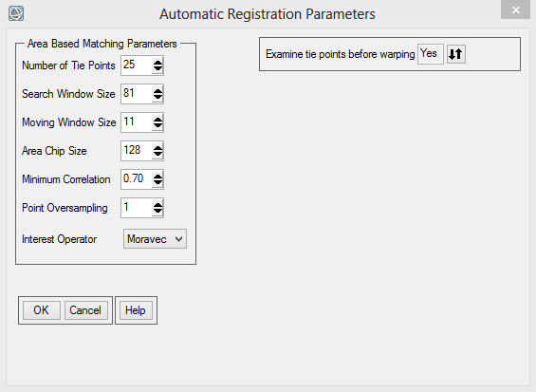The image size is (536, 392).
Task: Increase the Search Window Size stepper
Action: coord(157,91)
